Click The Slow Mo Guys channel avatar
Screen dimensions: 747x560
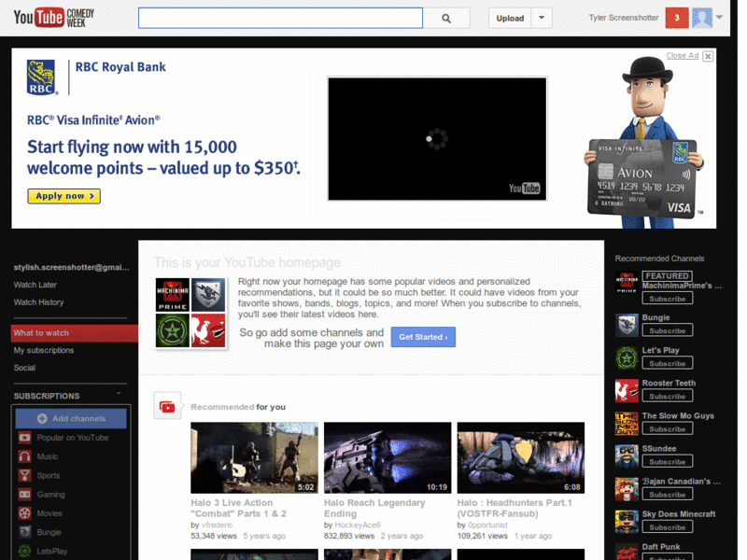[627, 424]
